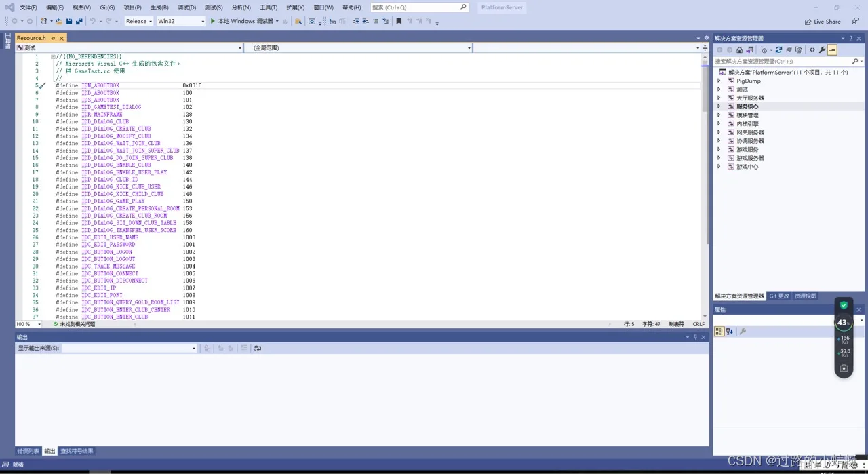Show all files in Solution Explorer
868x474 pixels.
[x=799, y=50]
